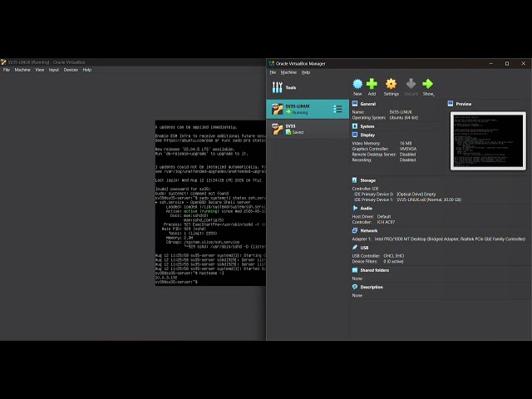This screenshot has width=532, height=399.
Task: Click the Shared folders section icon
Action: click(x=355, y=270)
